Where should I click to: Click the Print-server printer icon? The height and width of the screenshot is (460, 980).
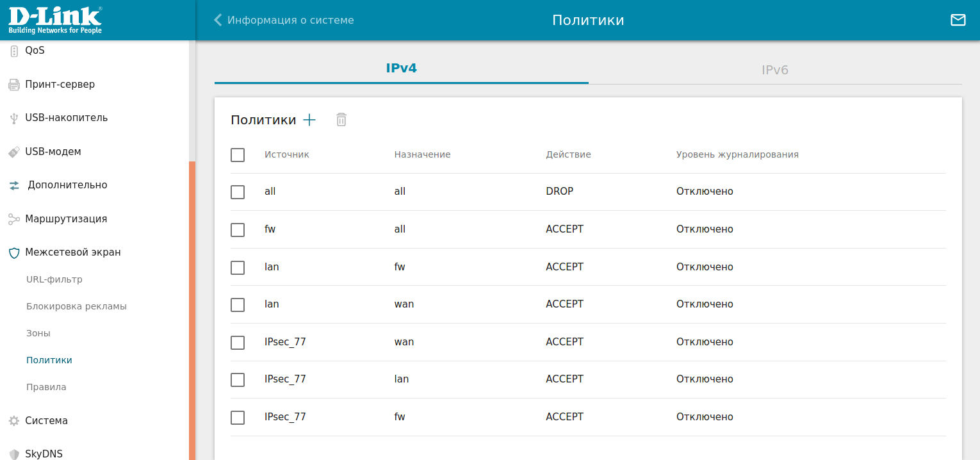(x=13, y=85)
